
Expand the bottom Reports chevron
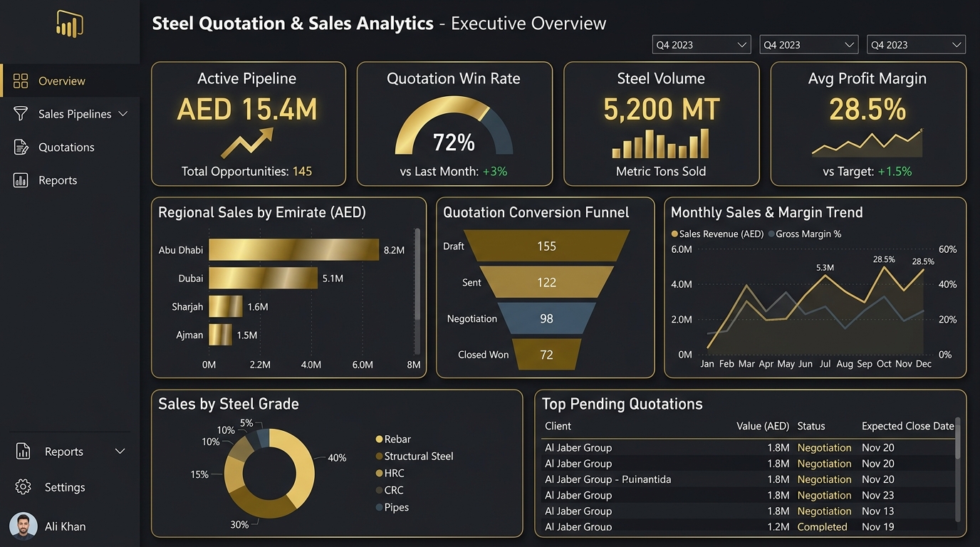(120, 452)
